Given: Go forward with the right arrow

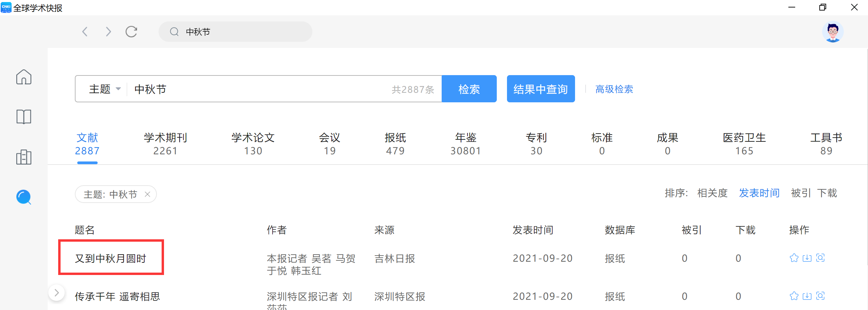Looking at the screenshot, I should pos(108,32).
